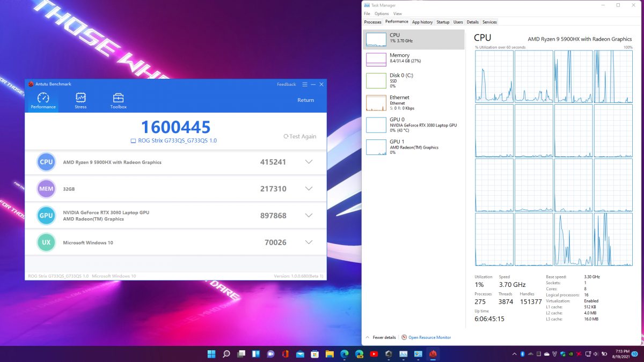This screenshot has width=644, height=362.
Task: Select GPU 1 AMD Radeon Graphics
Action: tap(414, 147)
